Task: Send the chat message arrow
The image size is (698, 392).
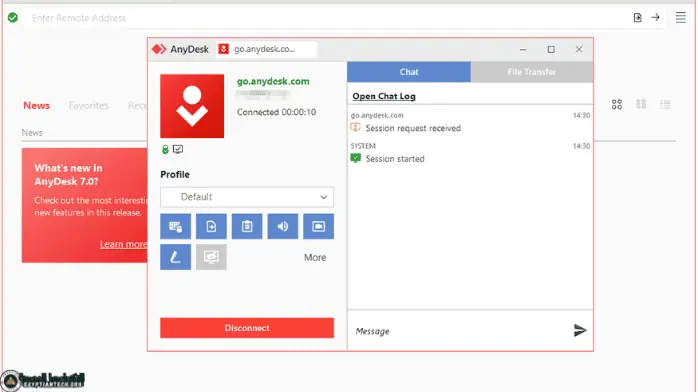Action: point(580,331)
